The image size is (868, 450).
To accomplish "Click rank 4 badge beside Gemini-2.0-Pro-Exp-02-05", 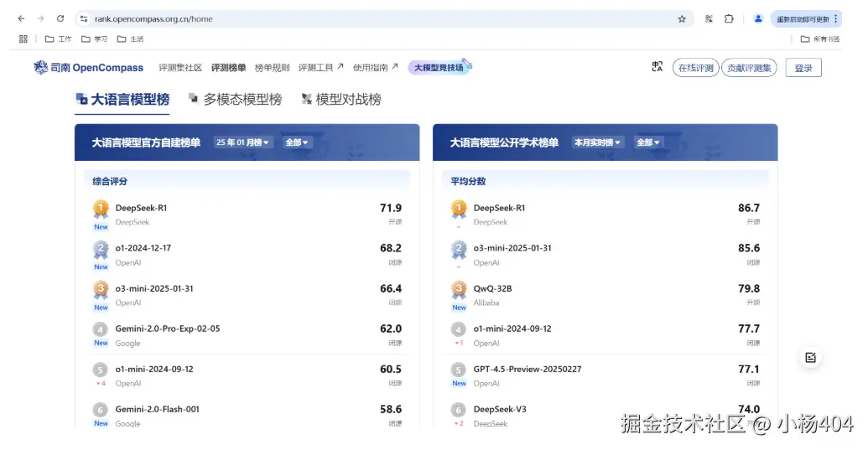I will 100,330.
